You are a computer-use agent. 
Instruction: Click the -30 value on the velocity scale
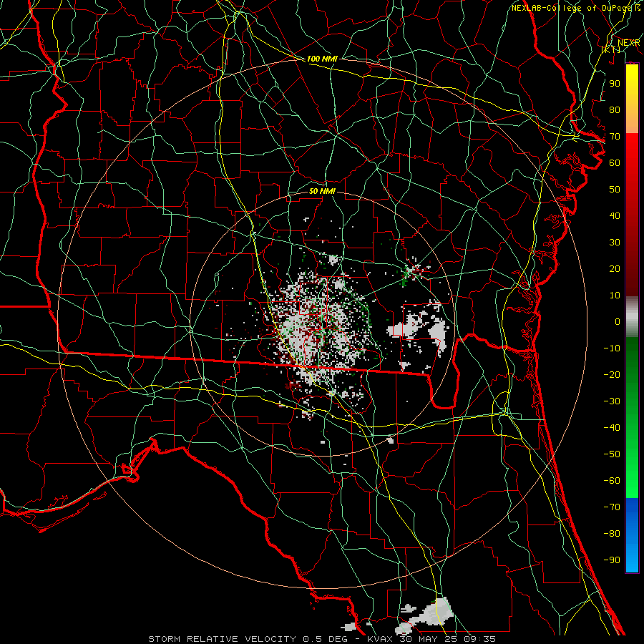612,401
